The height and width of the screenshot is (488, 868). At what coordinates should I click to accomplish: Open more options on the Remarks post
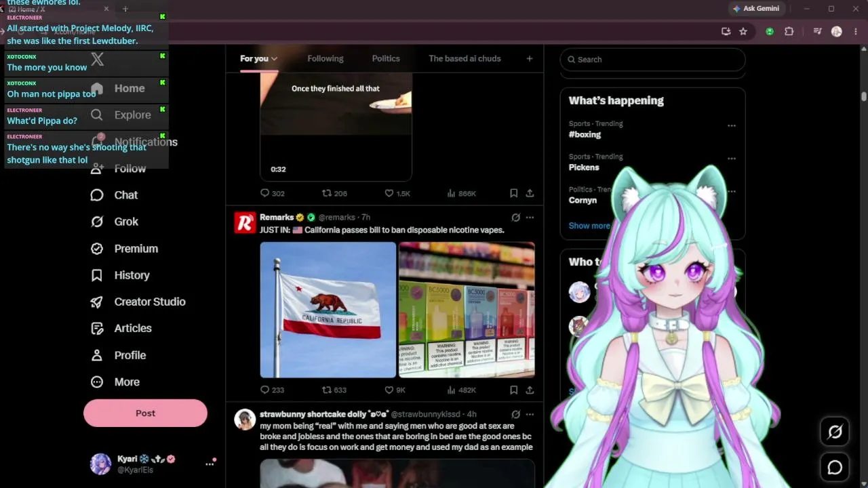530,218
